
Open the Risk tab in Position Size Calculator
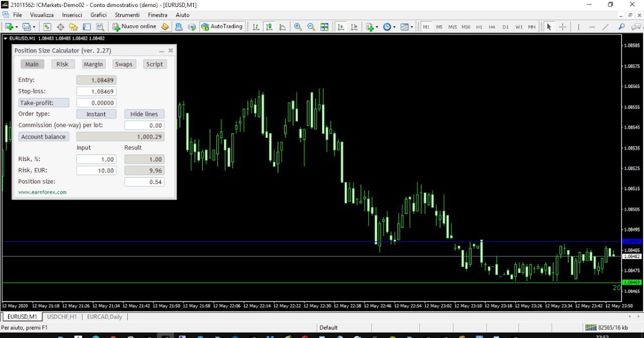[62, 64]
